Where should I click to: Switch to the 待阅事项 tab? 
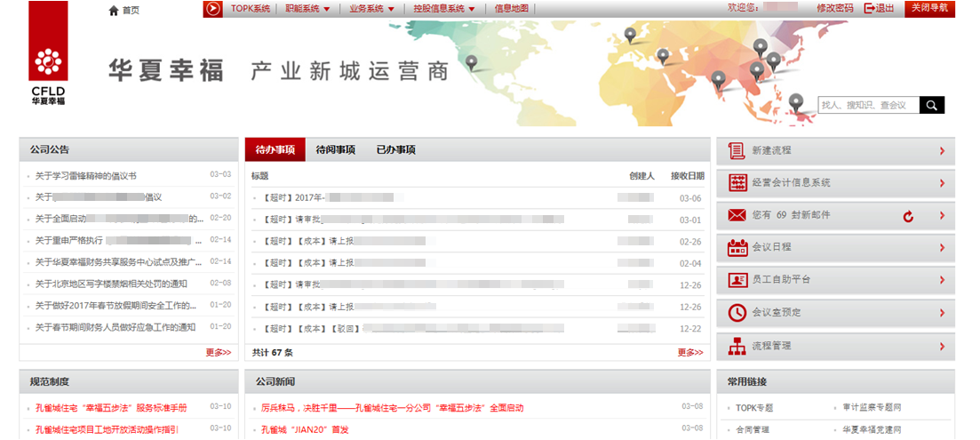click(x=336, y=150)
